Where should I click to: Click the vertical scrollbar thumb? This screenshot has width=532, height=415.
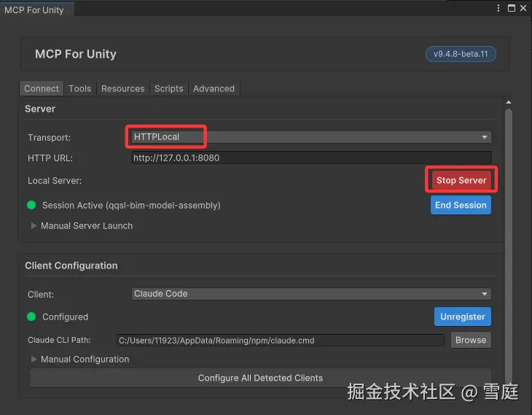(x=508, y=248)
